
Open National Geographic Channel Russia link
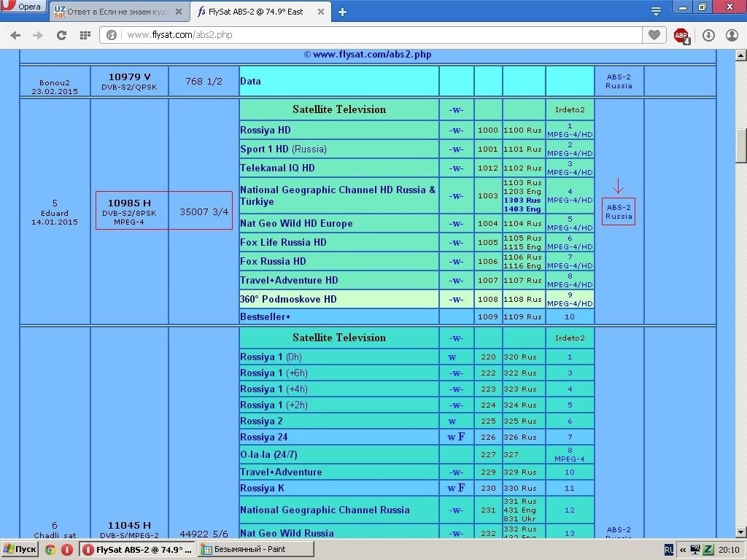(x=325, y=510)
